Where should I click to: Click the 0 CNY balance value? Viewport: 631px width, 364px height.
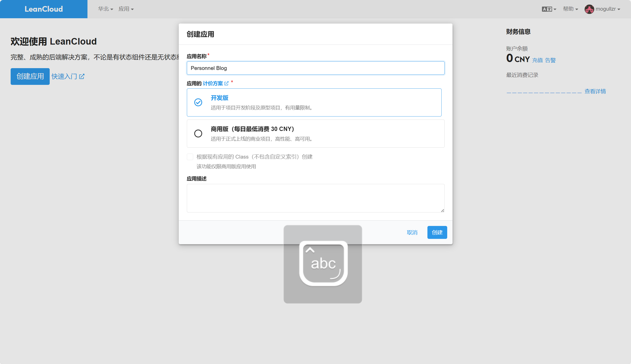pyautogui.click(x=518, y=59)
